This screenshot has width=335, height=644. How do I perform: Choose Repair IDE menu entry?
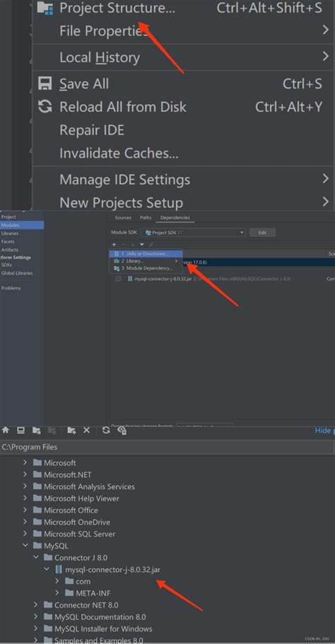pos(182,130)
